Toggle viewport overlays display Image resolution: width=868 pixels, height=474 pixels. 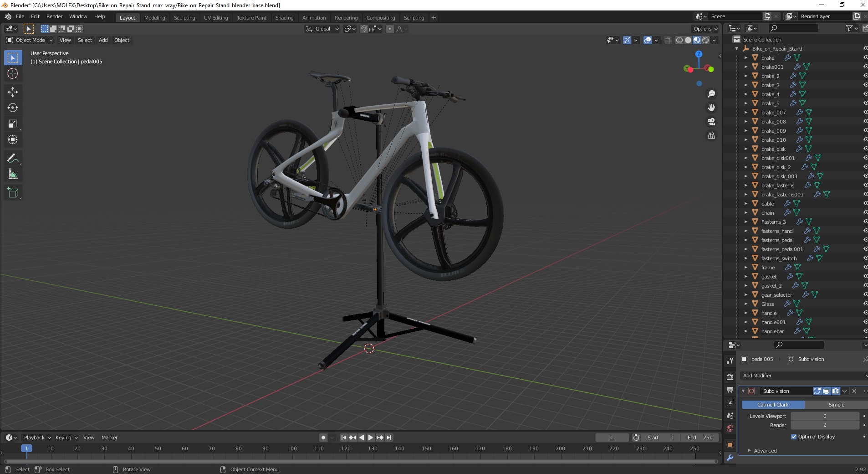(648, 40)
